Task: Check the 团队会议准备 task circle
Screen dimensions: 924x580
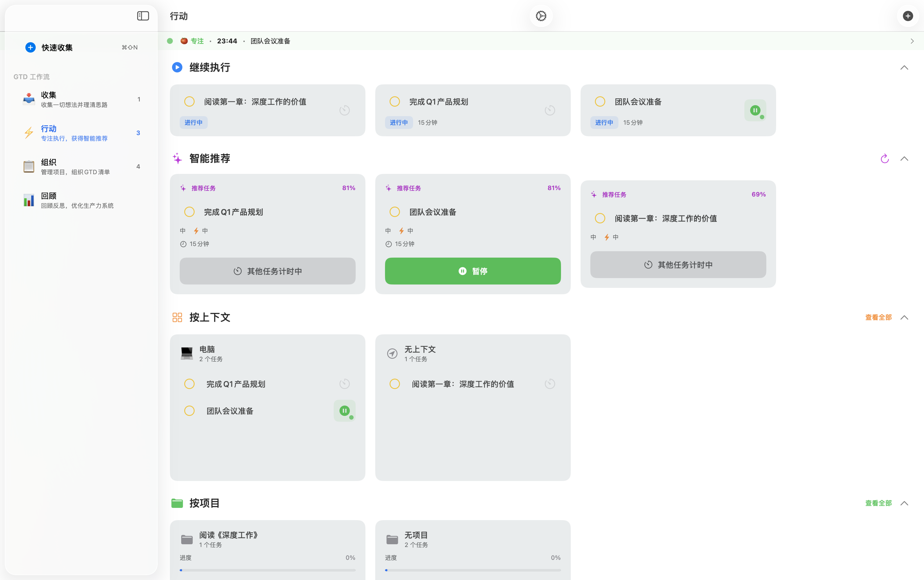Action: 599,101
